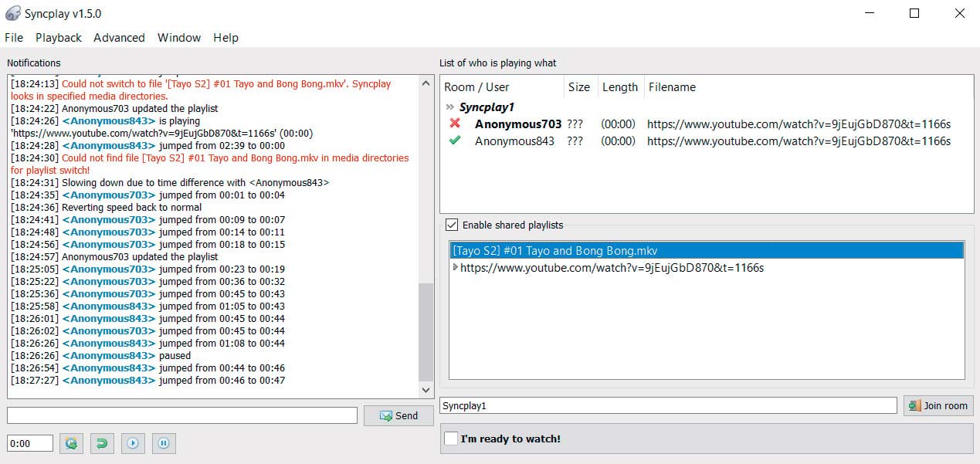Click the Syncplay app icon in title bar
Viewport: 980px width, 464px height.
[13, 13]
